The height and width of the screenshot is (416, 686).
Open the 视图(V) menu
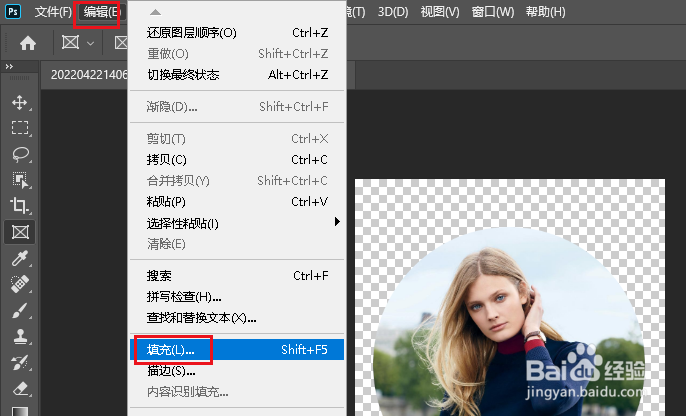[440, 12]
